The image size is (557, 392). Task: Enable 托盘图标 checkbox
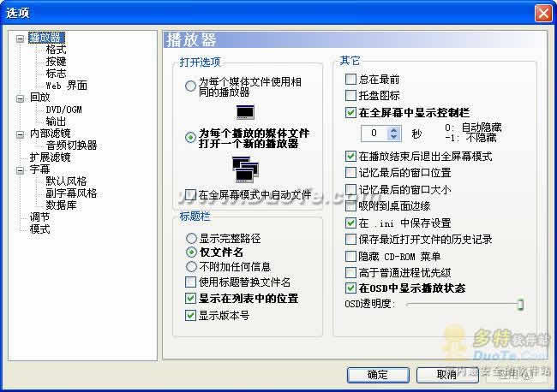(350, 95)
